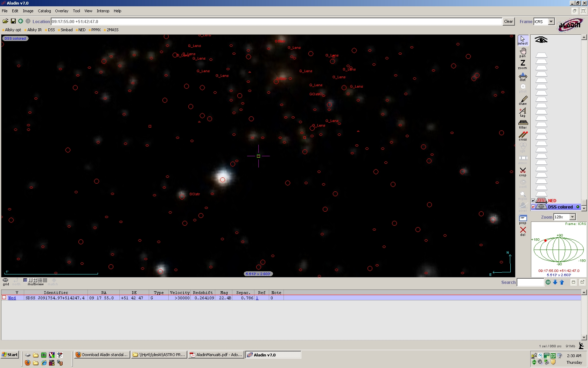This screenshot has width=588, height=368.
Task: Pick the zoom Z tool
Action: click(x=523, y=64)
